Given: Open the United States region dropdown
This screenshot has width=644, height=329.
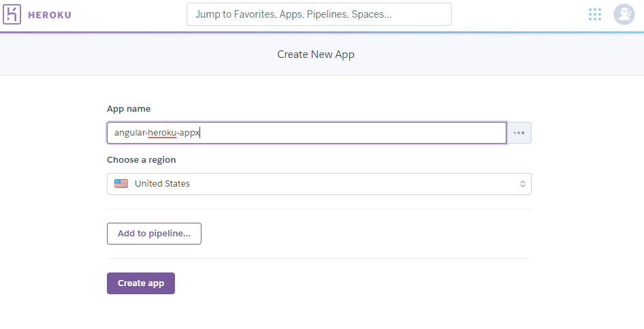Looking at the screenshot, I should 319,184.
